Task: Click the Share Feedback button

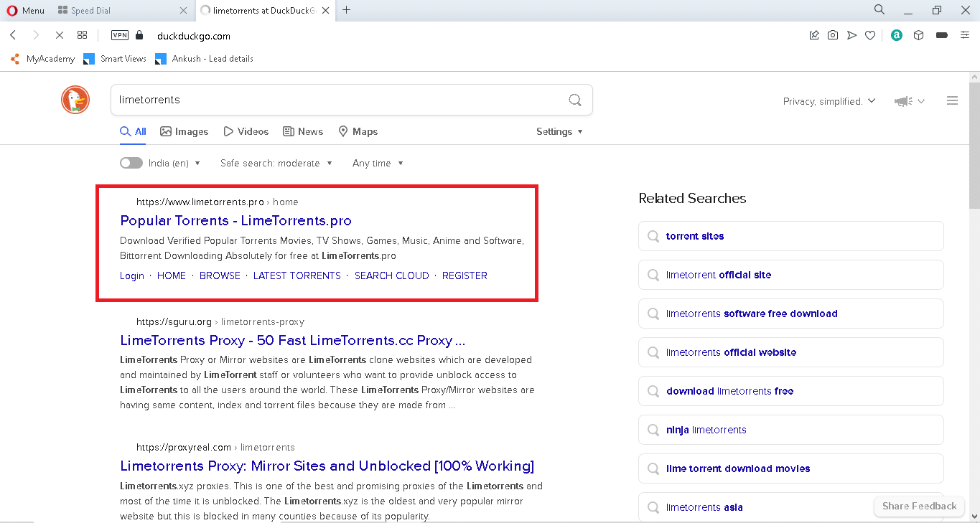Action: pos(919,506)
